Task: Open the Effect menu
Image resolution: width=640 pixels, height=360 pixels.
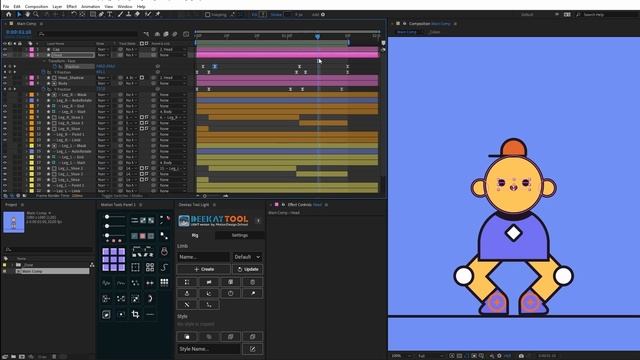Action: (71, 7)
